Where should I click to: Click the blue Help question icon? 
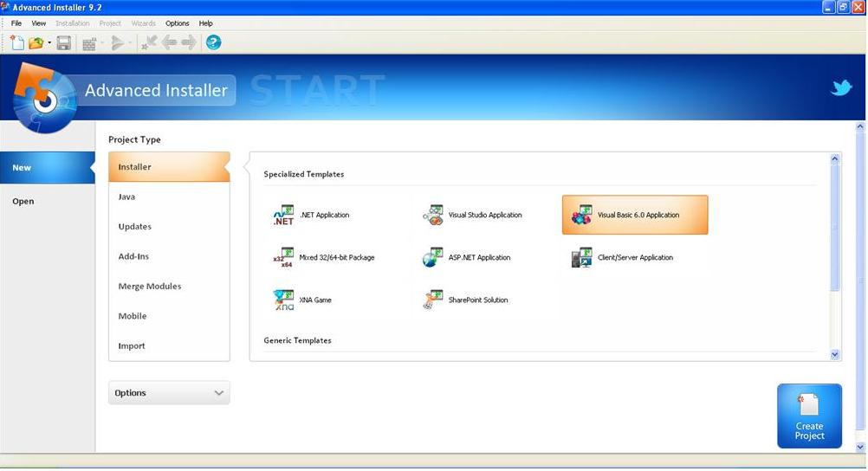pyautogui.click(x=213, y=42)
